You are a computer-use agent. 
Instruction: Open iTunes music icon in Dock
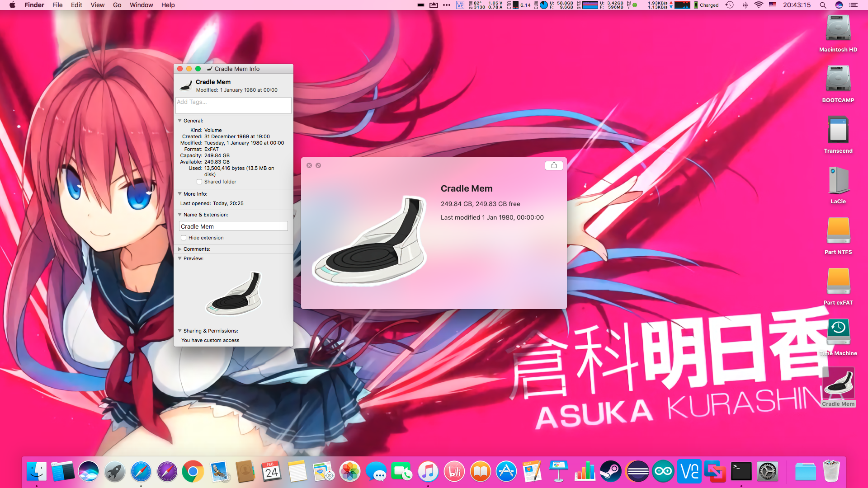(428, 472)
